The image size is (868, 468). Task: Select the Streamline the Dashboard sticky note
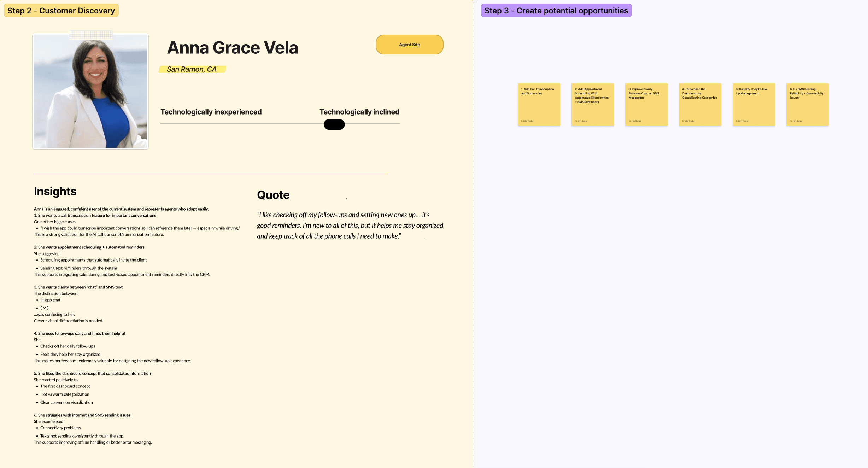click(700, 105)
